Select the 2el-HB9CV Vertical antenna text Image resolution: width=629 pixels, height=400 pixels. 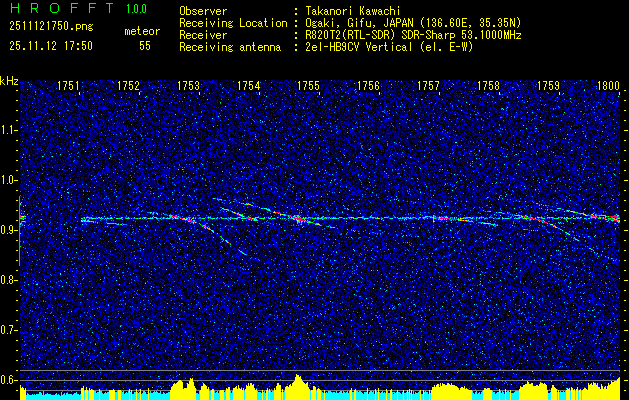click(x=389, y=47)
